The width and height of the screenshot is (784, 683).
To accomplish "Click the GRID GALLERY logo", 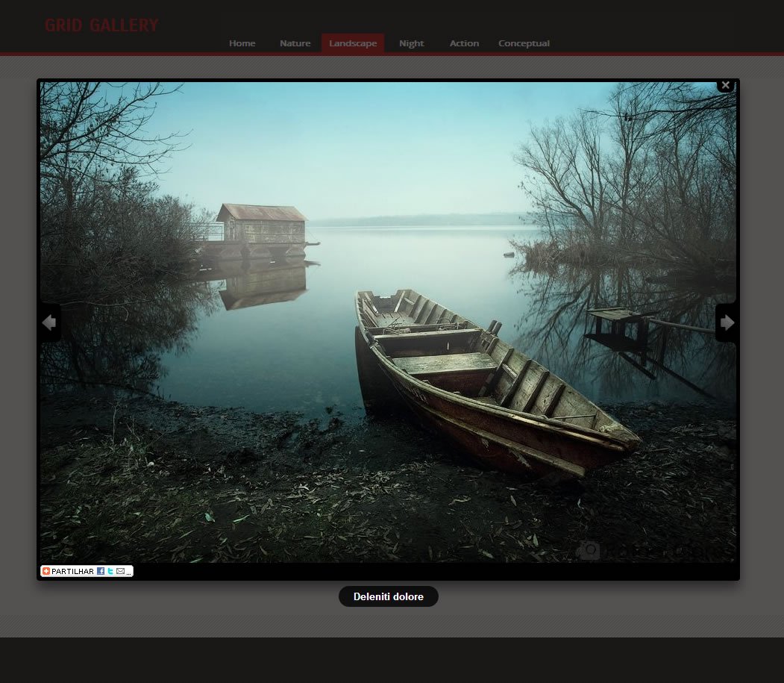I will point(101,25).
